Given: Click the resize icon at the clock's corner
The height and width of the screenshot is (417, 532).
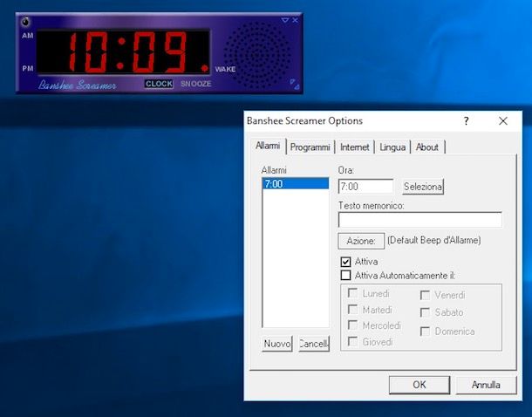Looking at the screenshot, I should click(294, 85).
